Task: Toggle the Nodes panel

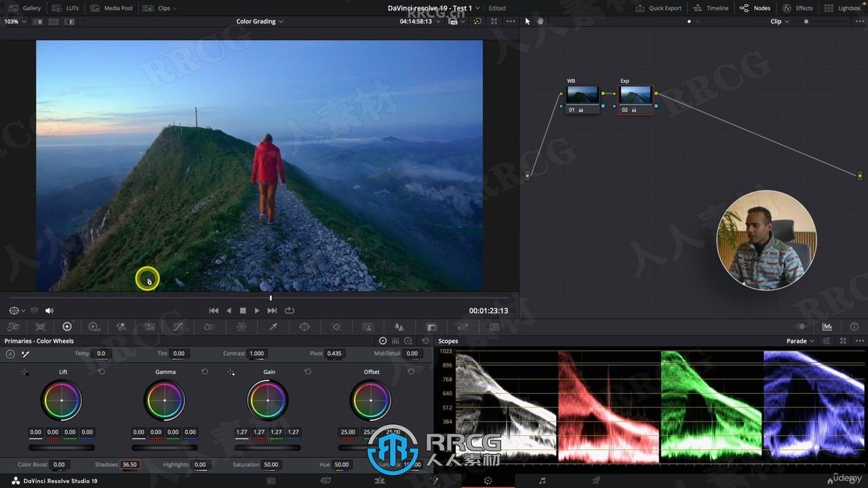Action: click(755, 8)
